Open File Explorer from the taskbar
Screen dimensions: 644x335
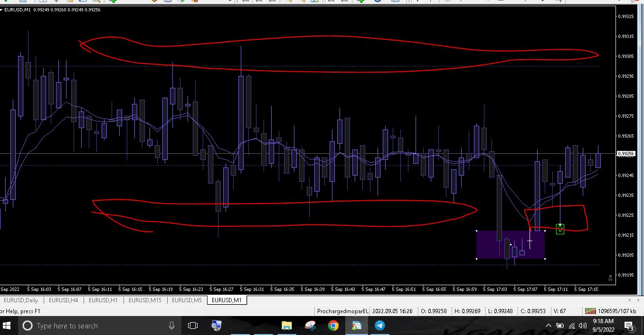286,326
